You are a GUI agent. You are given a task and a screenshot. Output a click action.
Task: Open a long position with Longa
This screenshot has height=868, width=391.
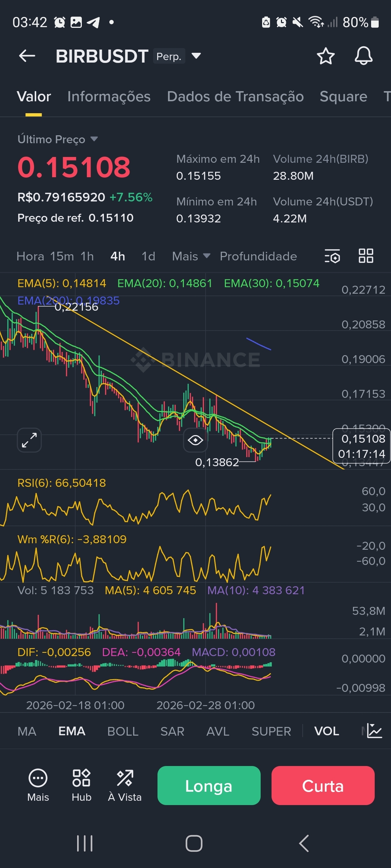pos(209,786)
